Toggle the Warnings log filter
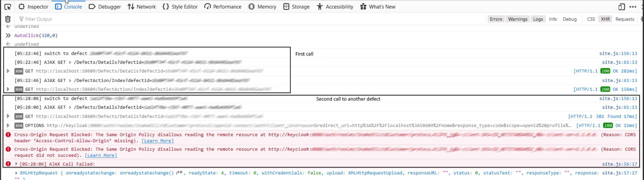This screenshot has width=644, height=180. (517, 19)
